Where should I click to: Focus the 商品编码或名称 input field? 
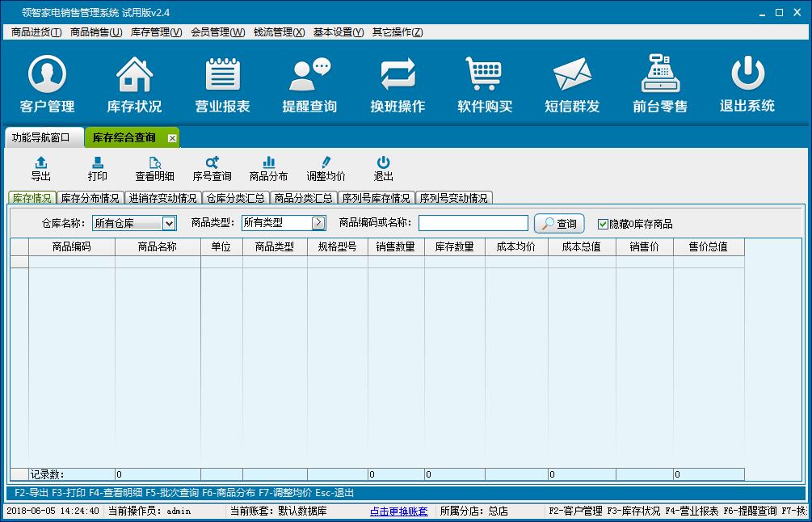point(473,223)
